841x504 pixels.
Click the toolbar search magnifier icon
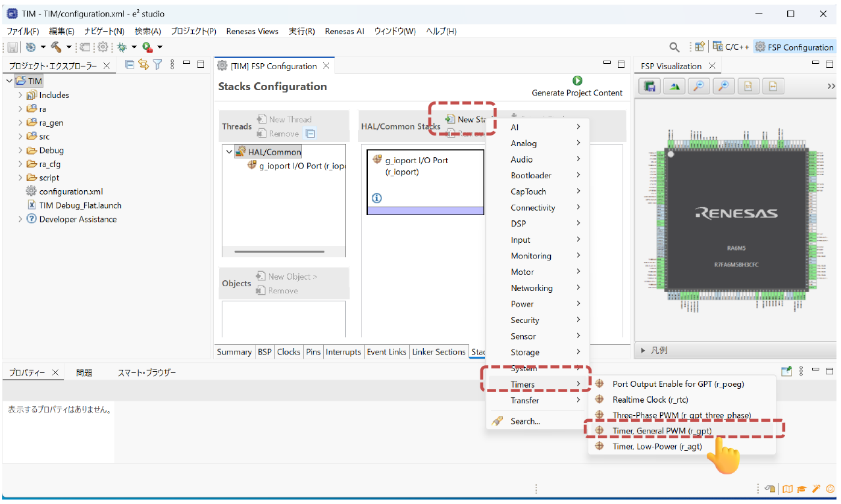(x=675, y=47)
